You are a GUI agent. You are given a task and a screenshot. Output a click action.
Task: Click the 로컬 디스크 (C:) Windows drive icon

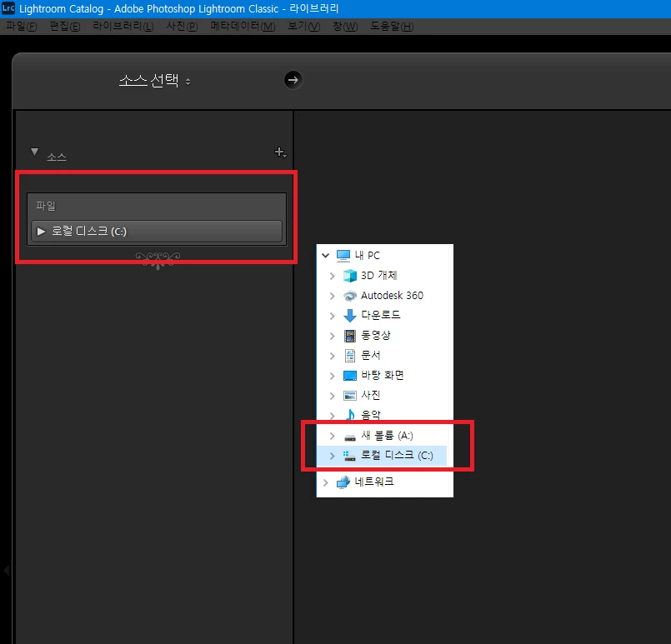pyautogui.click(x=349, y=456)
